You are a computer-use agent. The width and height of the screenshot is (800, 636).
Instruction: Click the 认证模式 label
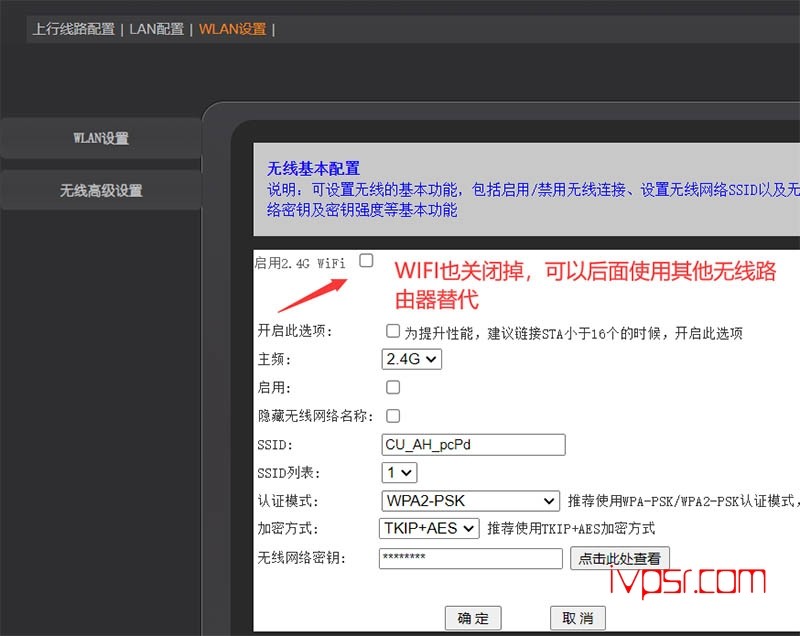click(288, 501)
